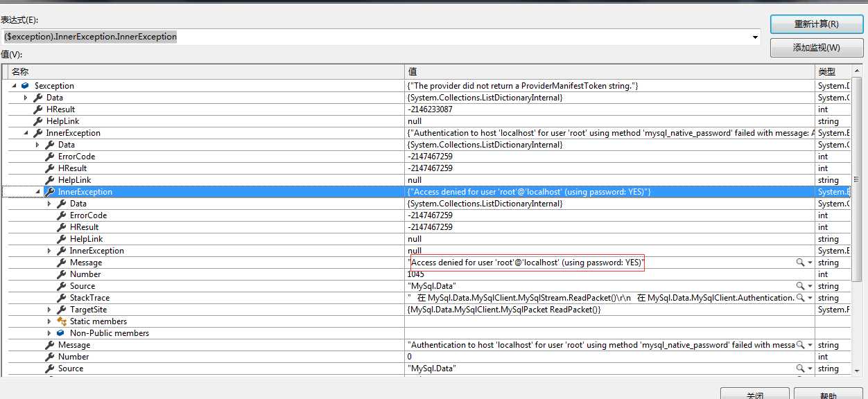Open visualizer dropdown arrow on StackTrace row

point(810,298)
